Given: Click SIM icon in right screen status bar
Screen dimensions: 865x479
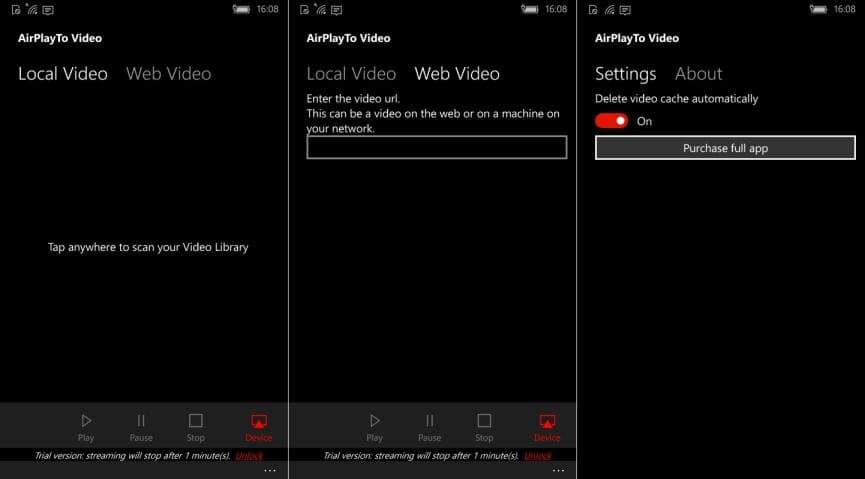Looking at the screenshot, I should [593, 10].
